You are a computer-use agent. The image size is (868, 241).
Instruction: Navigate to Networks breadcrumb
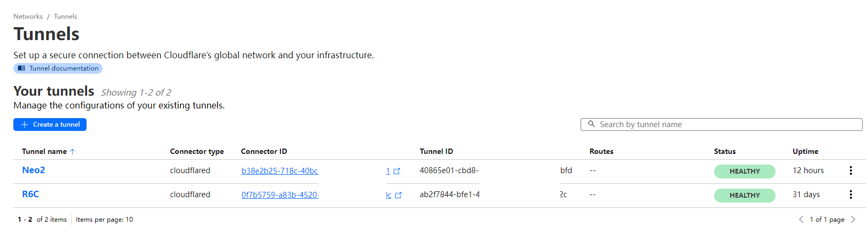[x=28, y=17]
